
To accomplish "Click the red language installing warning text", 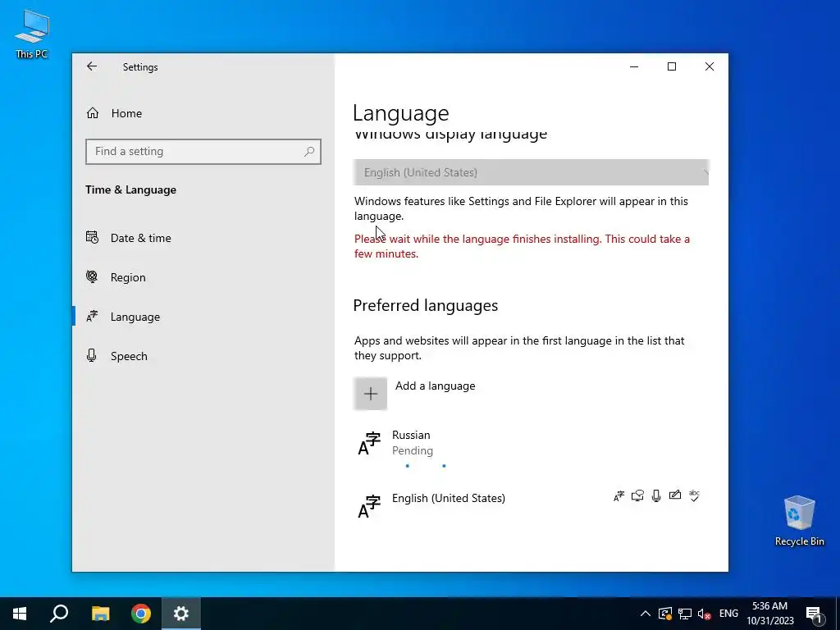I will 522,246.
